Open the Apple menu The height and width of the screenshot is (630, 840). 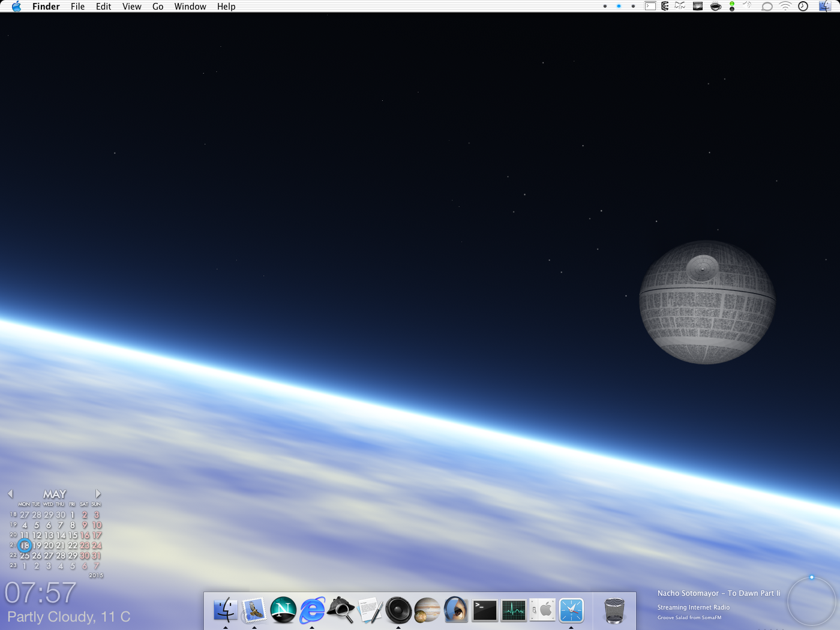(x=16, y=7)
